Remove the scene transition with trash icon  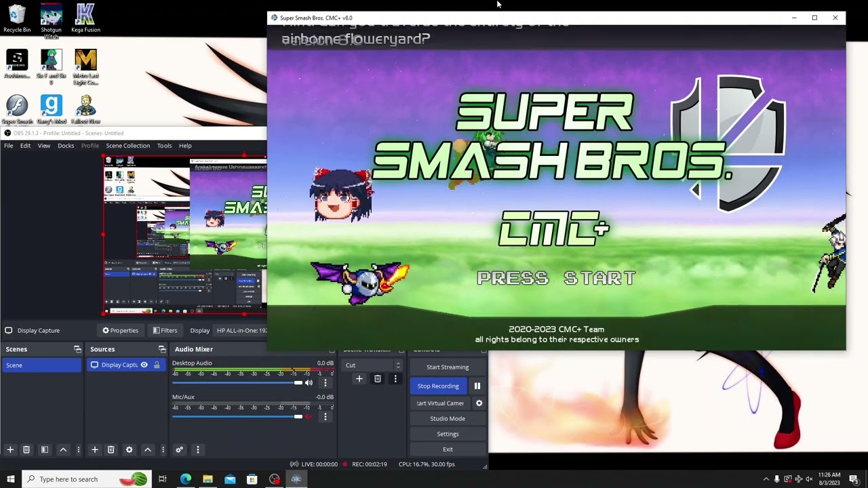click(378, 379)
